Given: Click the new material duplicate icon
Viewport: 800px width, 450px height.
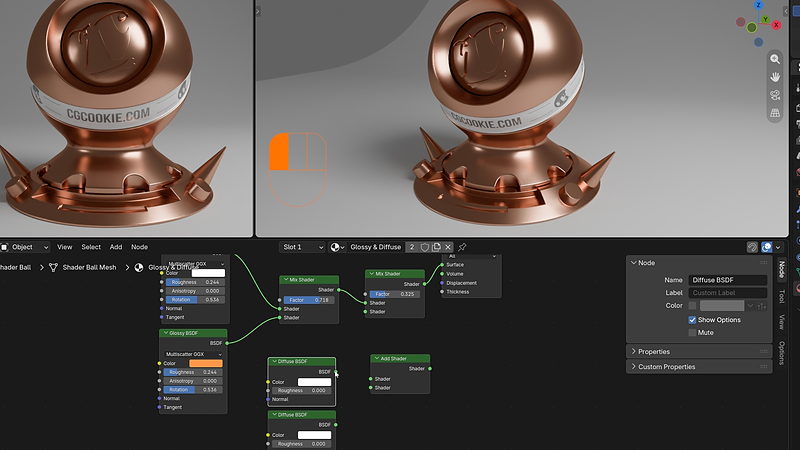Looking at the screenshot, I should (x=436, y=247).
